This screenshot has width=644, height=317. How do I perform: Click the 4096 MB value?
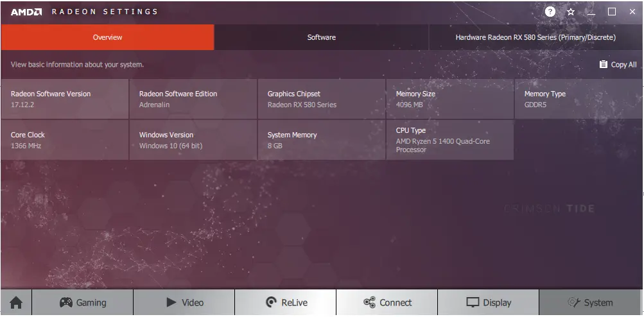[x=409, y=105]
